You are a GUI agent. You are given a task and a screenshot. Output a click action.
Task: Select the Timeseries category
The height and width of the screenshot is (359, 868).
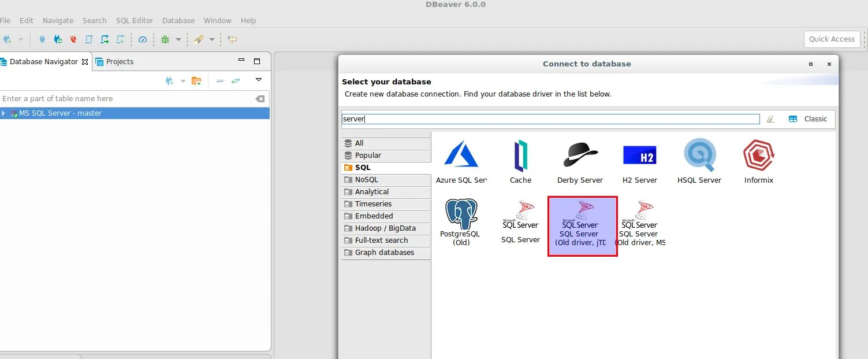[x=386, y=204]
